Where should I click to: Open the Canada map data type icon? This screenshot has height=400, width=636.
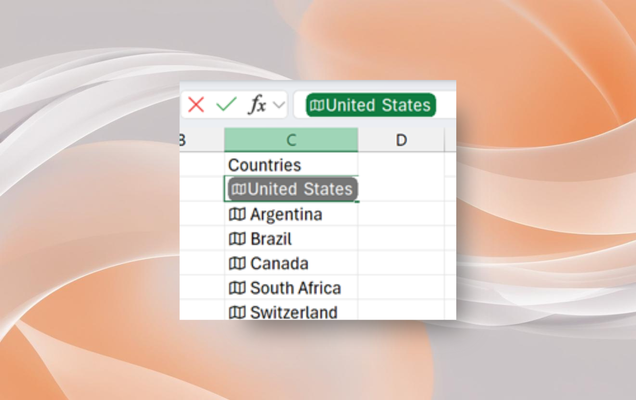237,263
